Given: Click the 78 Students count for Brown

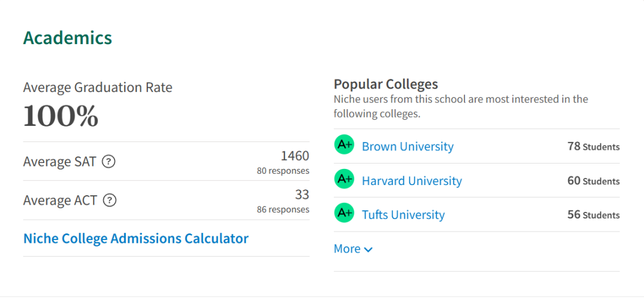Looking at the screenshot, I should coord(593,146).
